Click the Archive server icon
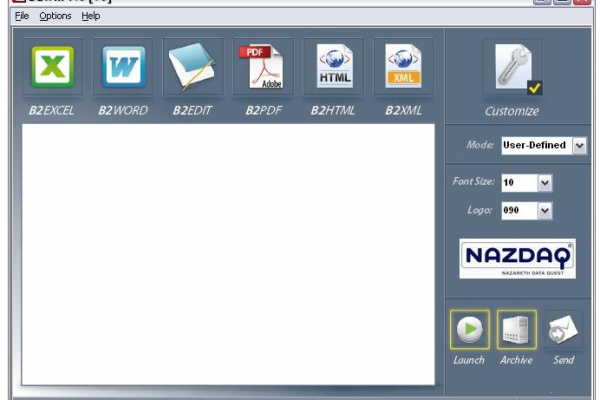Viewport: 600px width, 400px height. point(517,330)
